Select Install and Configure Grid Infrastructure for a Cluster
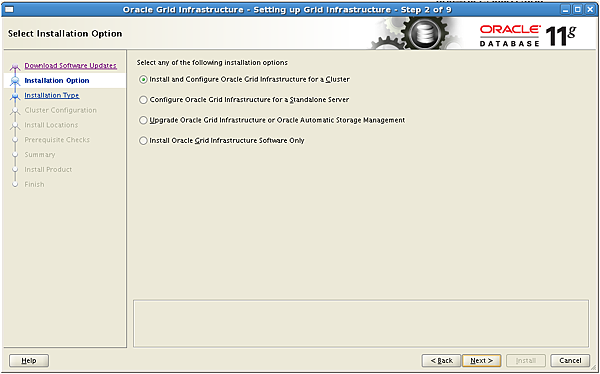 click(245, 79)
